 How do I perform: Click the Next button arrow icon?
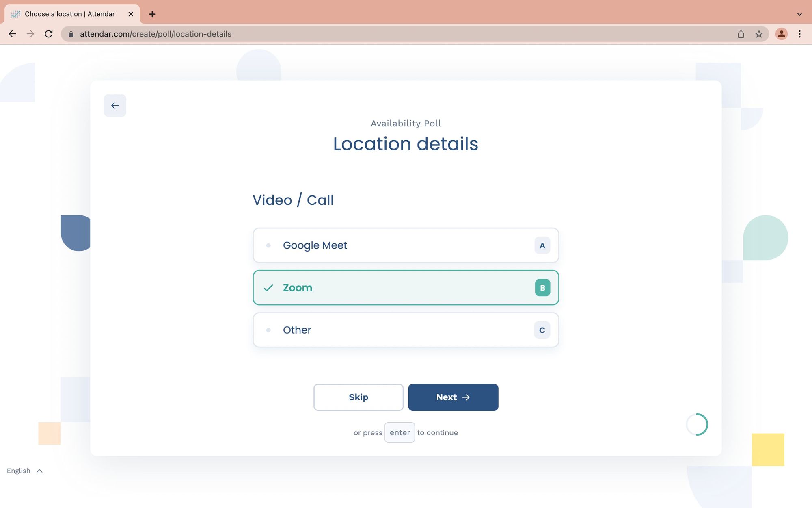466,397
